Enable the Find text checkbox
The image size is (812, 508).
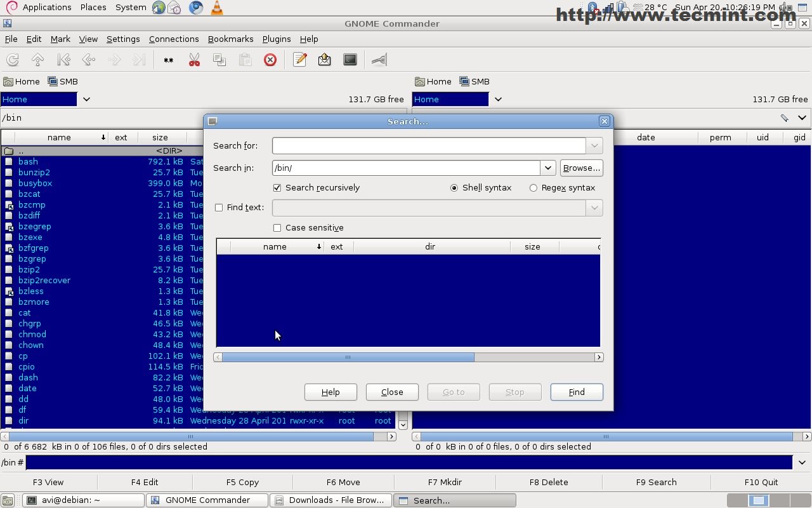(x=219, y=208)
